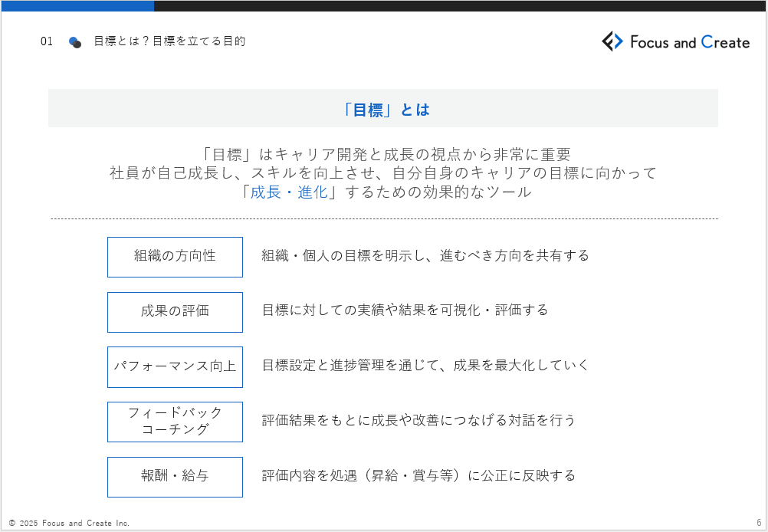768x532 pixels.
Task: Click the blue highlighted 成長・進化 text
Action: [x=290, y=192]
